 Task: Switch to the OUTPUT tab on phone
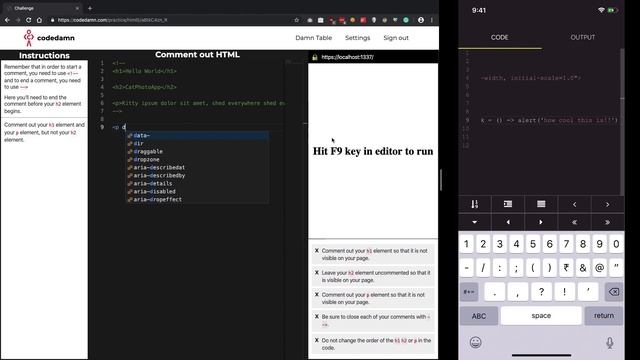582,37
